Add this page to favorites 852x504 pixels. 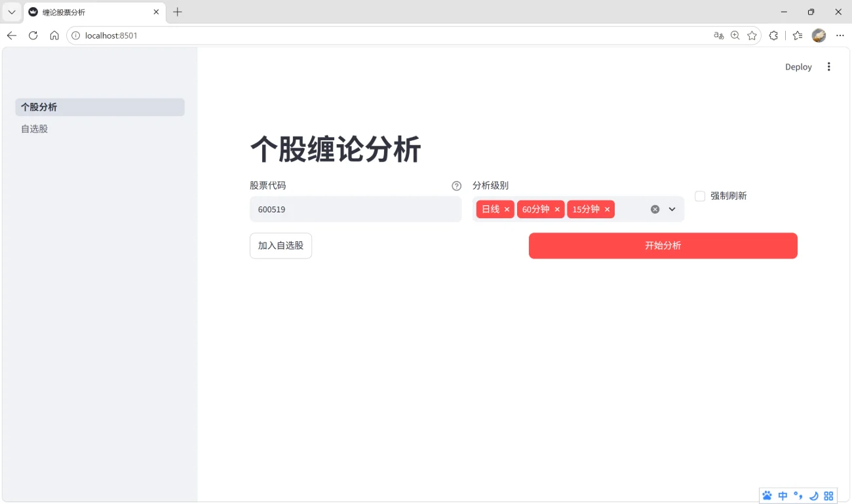pyautogui.click(x=752, y=35)
